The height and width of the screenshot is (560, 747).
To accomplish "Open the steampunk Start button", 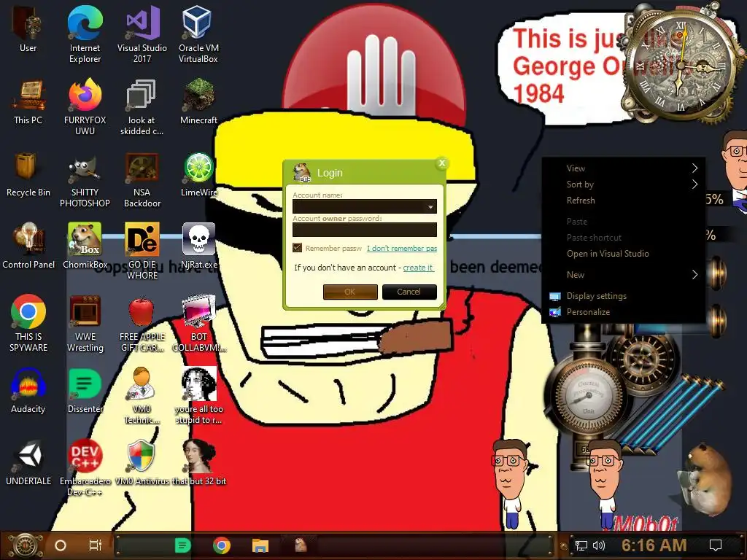I will click(x=26, y=545).
